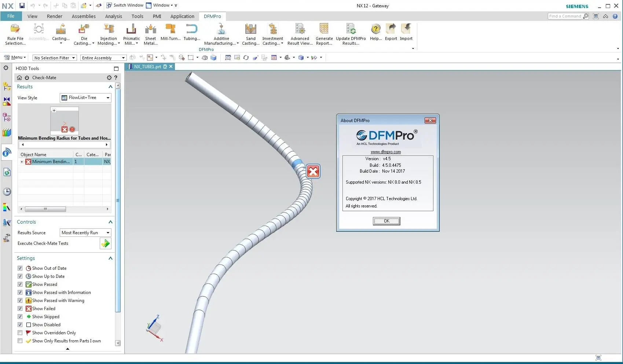Open Results Source dropdown
This screenshot has width=623, height=364.
[x=85, y=233]
